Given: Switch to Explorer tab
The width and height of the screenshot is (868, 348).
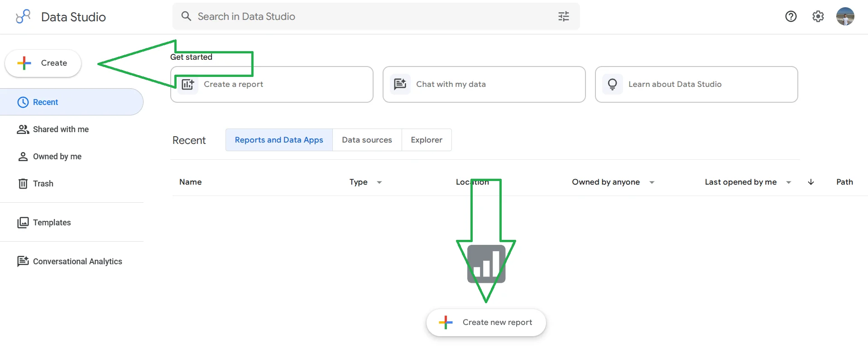Looking at the screenshot, I should click(427, 140).
